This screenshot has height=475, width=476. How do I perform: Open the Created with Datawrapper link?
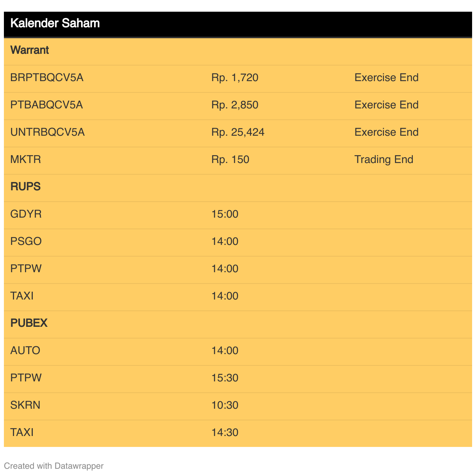tap(54, 466)
